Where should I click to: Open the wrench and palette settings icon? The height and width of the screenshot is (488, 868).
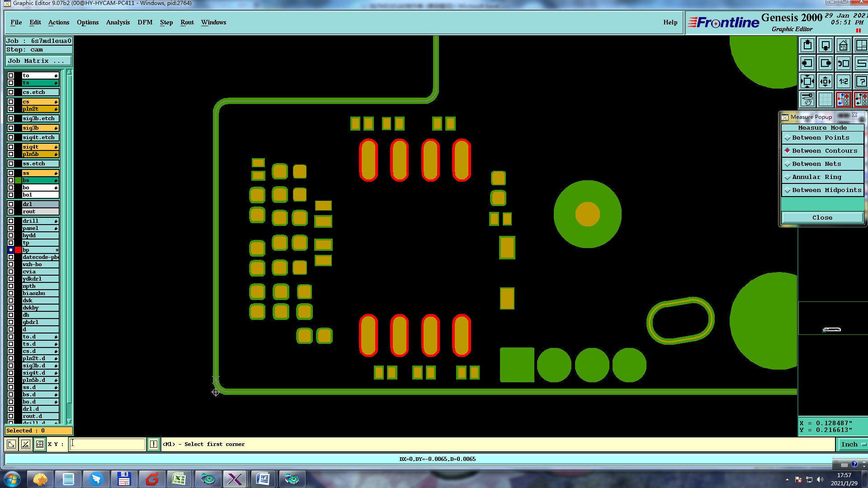click(x=807, y=99)
